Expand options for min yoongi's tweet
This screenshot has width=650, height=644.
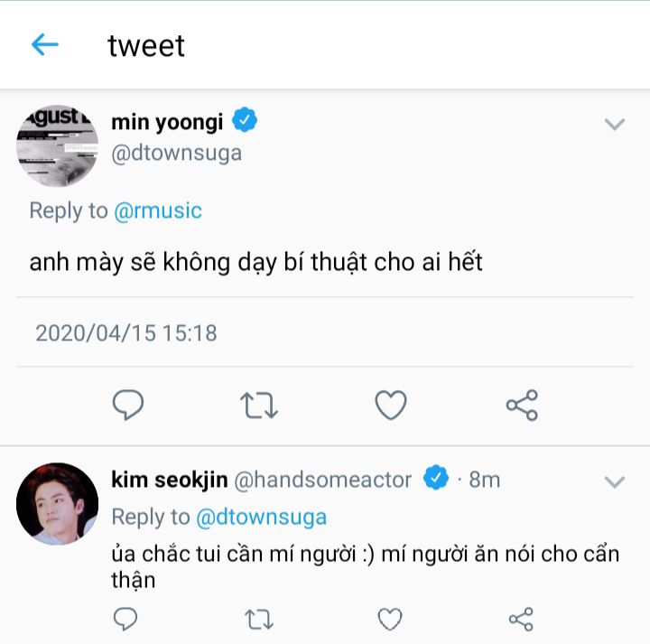[614, 125]
